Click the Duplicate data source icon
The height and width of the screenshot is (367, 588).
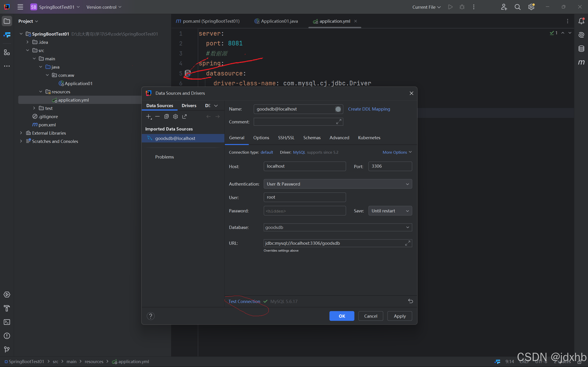point(167,117)
